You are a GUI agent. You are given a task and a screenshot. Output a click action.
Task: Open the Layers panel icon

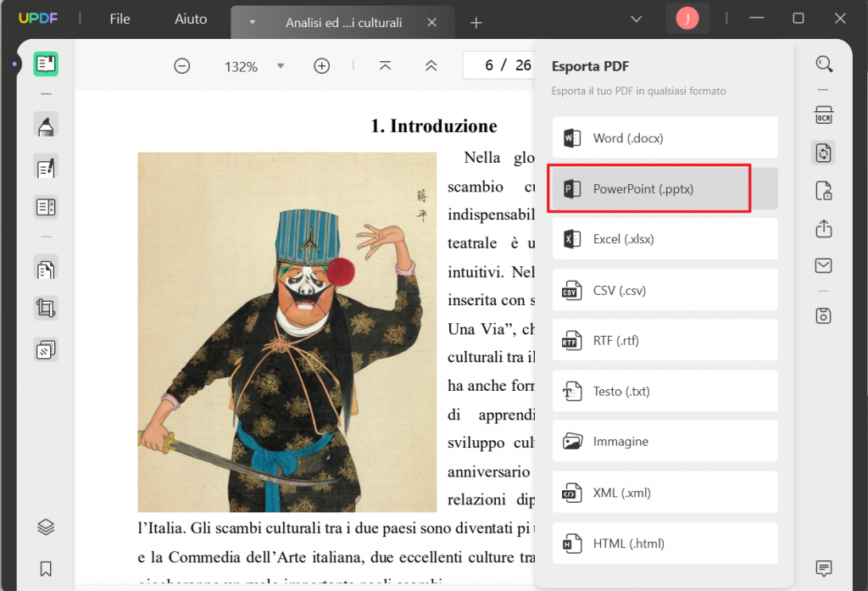point(46,527)
